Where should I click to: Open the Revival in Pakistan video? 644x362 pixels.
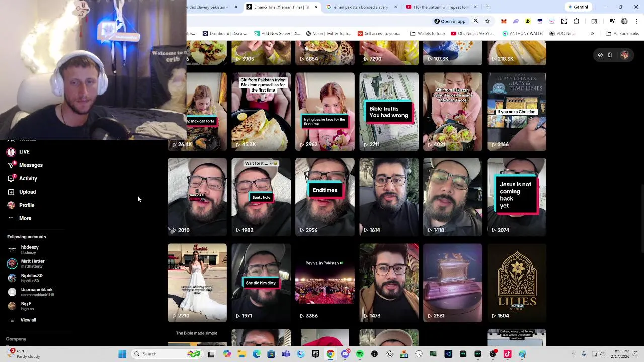325,283
